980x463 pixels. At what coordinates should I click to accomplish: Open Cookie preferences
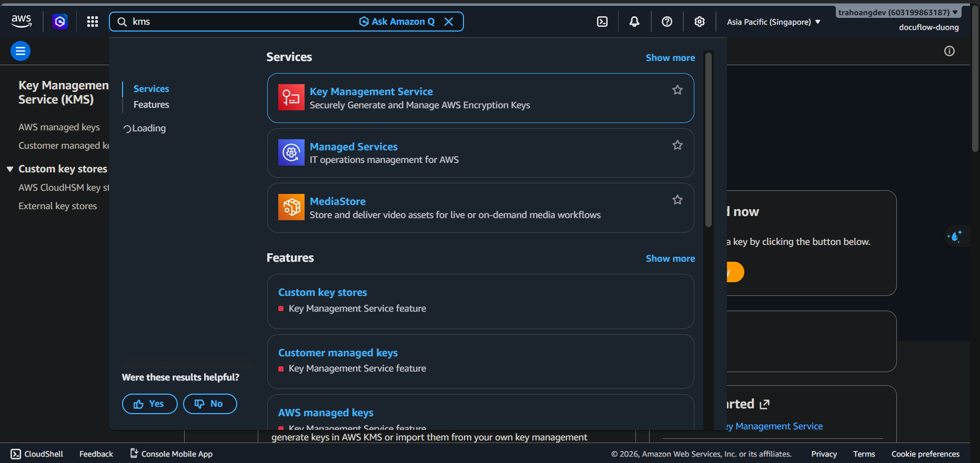pos(925,454)
